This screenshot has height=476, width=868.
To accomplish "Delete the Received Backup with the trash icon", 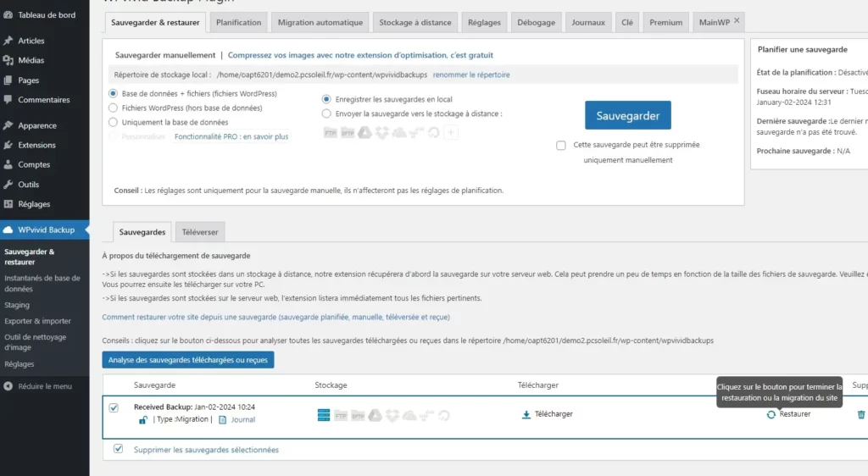I will (x=861, y=415).
